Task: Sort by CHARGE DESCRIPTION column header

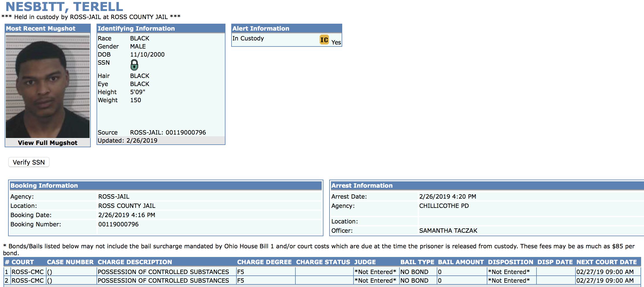Action: pos(135,262)
